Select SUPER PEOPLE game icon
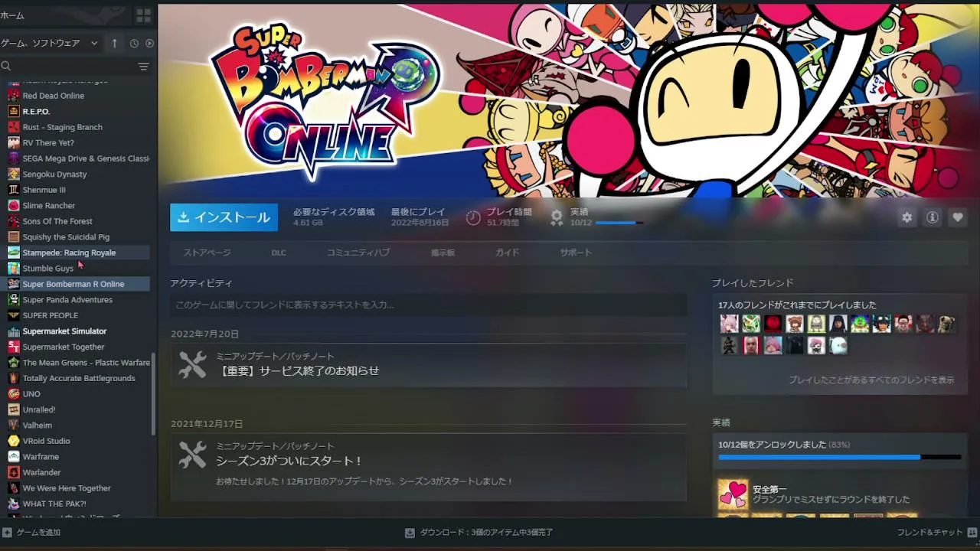 tap(13, 315)
